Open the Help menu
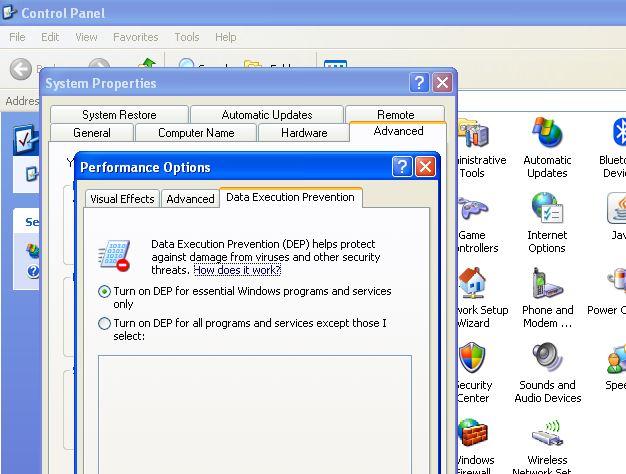 click(226, 37)
